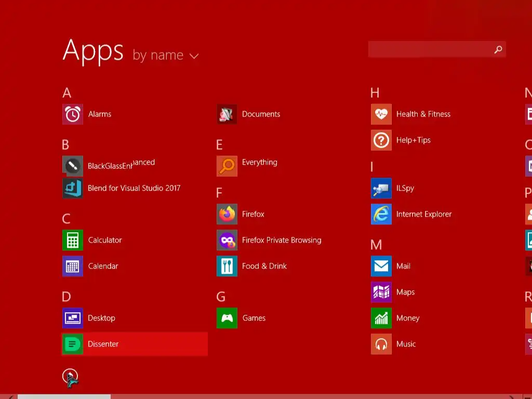Select the letter F group header

coord(219,193)
